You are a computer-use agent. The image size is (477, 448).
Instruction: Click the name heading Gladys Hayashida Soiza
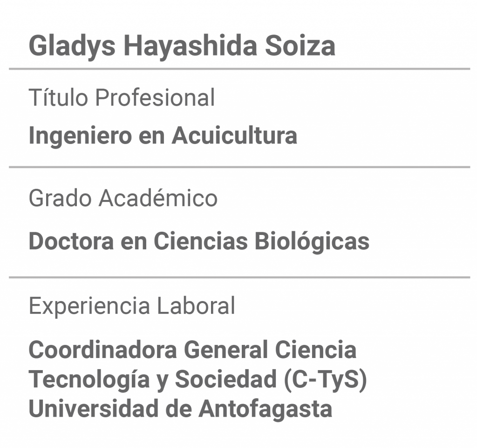(182, 46)
